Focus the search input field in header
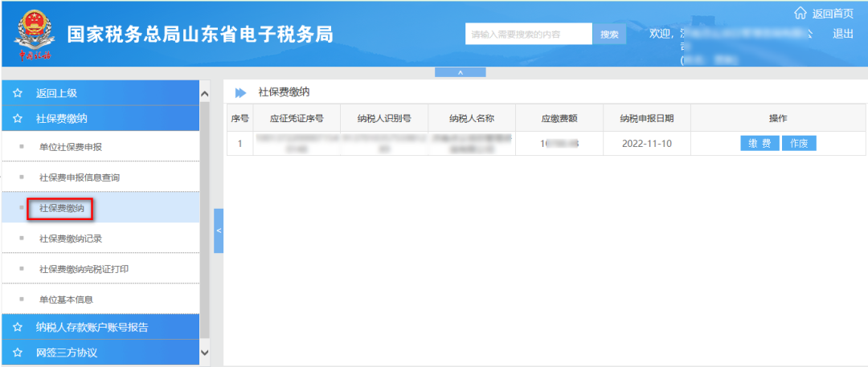The image size is (868, 367). point(528,34)
